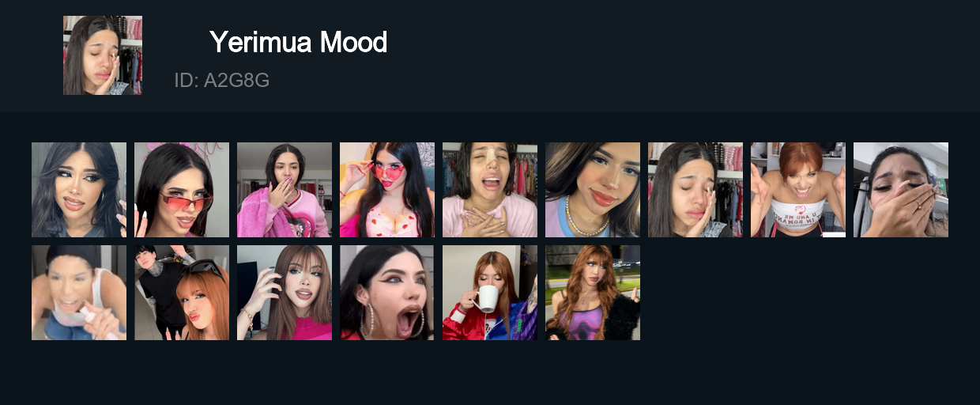Click the pack ID A2G8G text
980x405 pixels.
[222, 80]
